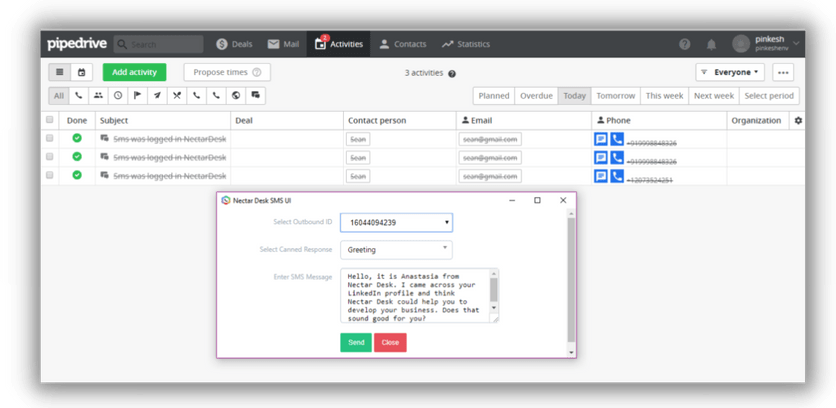Click the info icon beside 3 activities
The width and height of the screenshot is (836, 408).
tap(452, 74)
